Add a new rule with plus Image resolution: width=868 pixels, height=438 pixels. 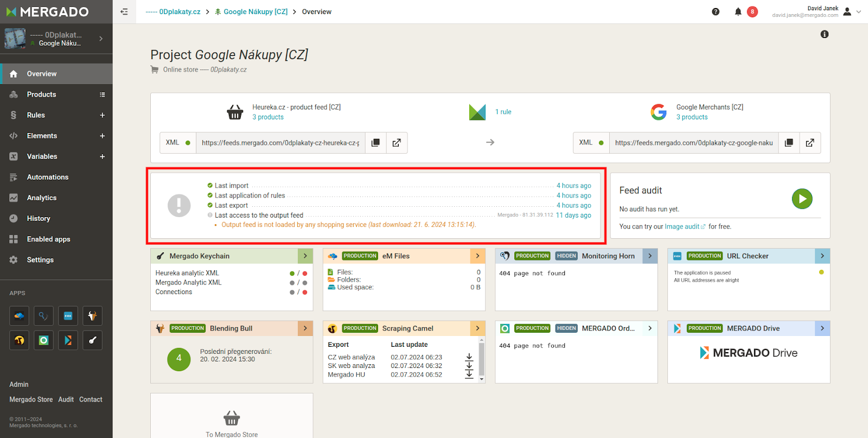point(102,115)
